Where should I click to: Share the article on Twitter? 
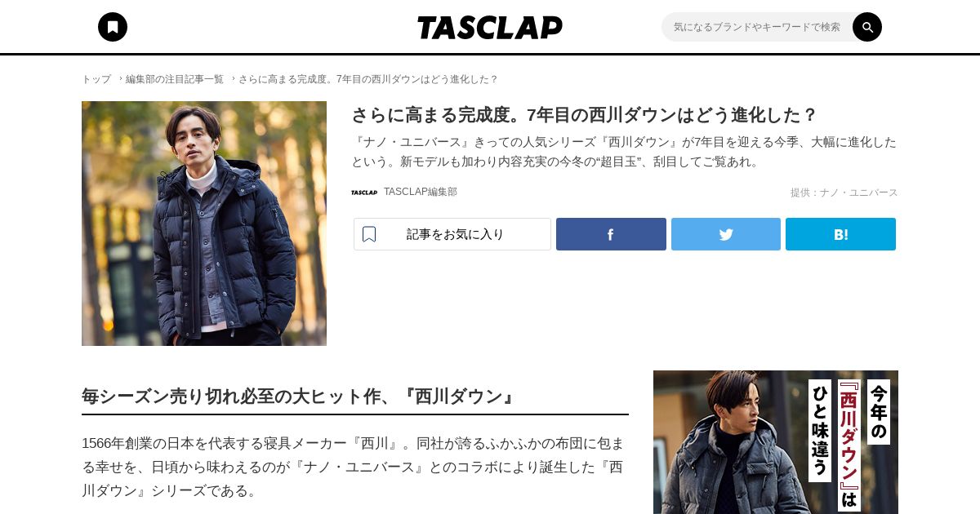click(726, 234)
